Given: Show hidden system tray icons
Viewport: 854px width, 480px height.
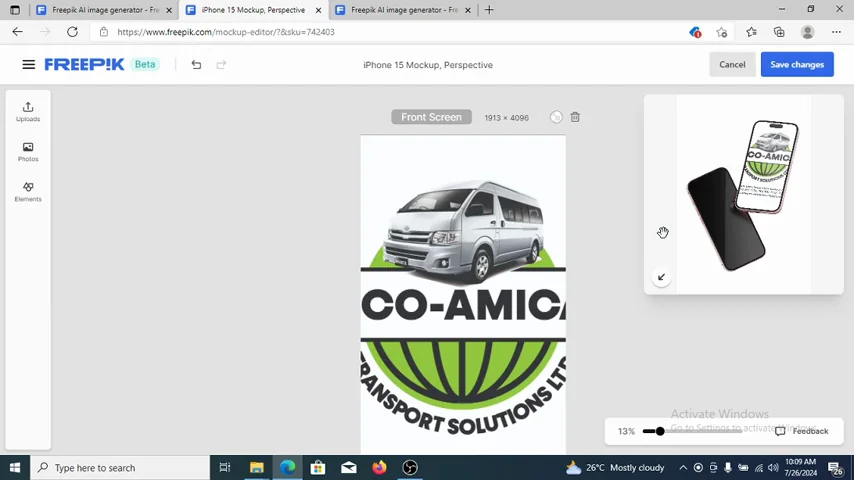Looking at the screenshot, I should (683, 468).
